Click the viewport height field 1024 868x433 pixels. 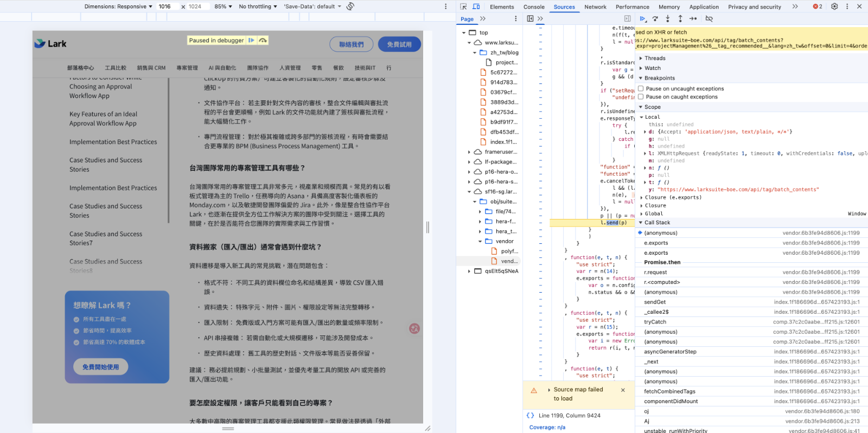196,7
